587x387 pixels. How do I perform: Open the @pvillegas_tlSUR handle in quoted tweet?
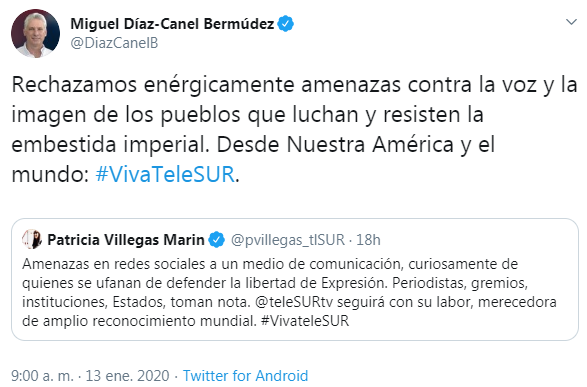pyautogui.click(x=288, y=240)
